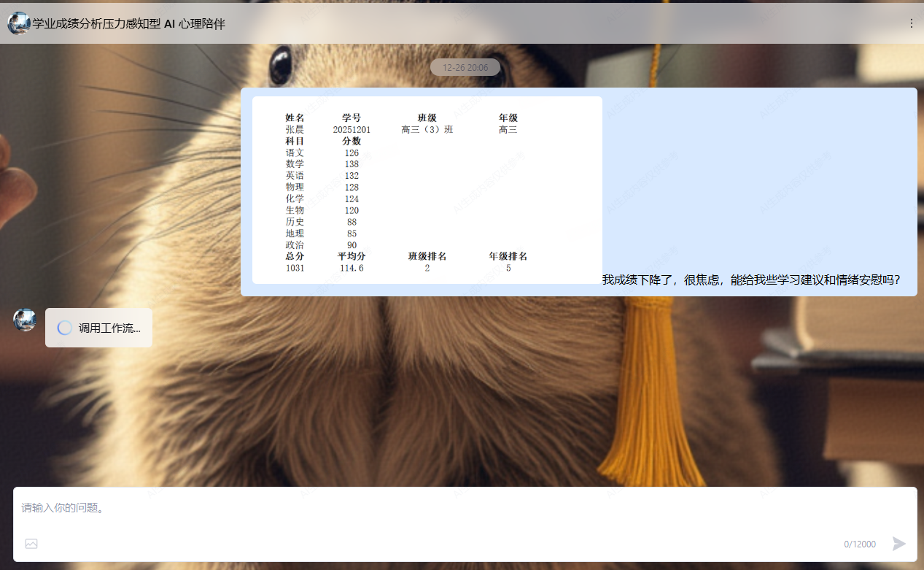Click the 12-26 20:06 timestamp label
The height and width of the screenshot is (570, 924).
(465, 67)
